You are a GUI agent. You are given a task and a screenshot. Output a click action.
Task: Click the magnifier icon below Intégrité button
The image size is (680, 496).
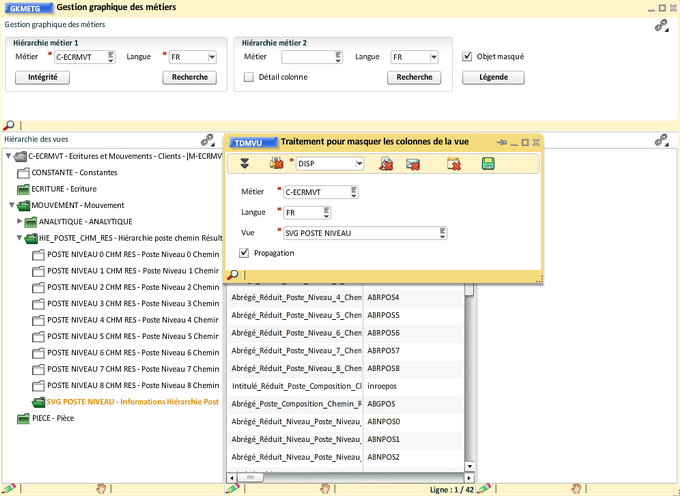9,126
